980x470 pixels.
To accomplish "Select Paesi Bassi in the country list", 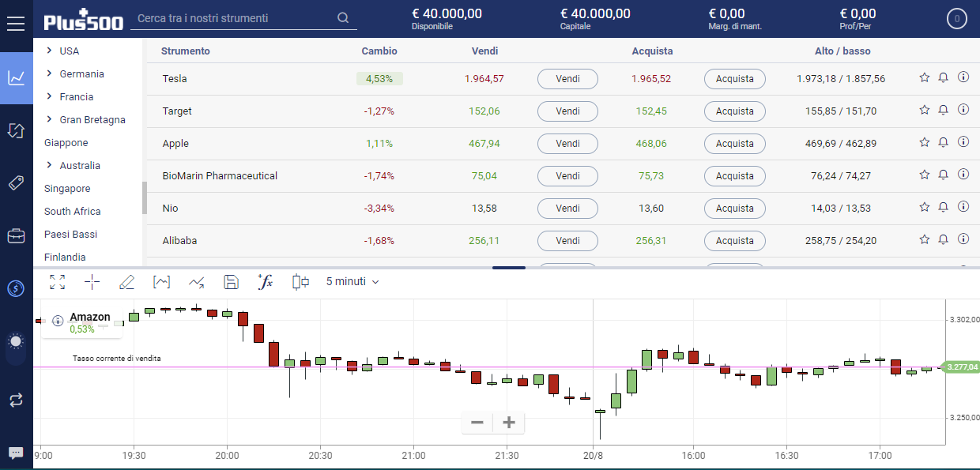I will point(71,235).
